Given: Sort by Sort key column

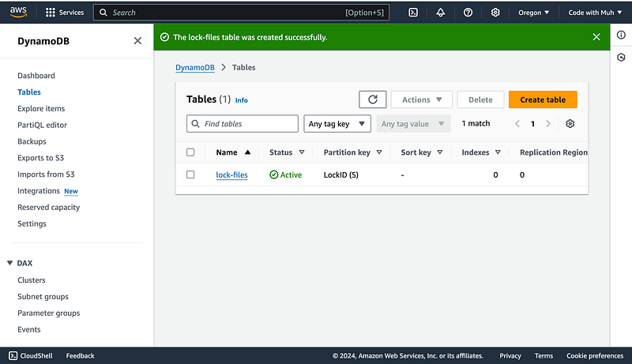Looking at the screenshot, I should click(x=440, y=152).
